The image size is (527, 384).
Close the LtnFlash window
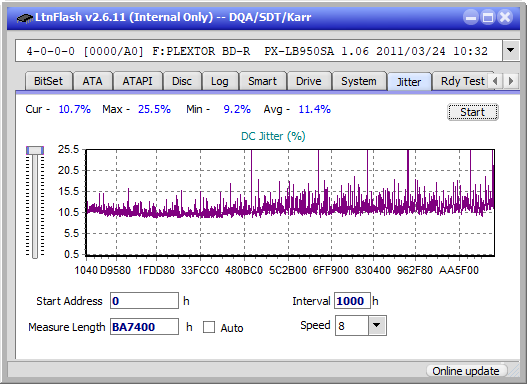point(505,17)
